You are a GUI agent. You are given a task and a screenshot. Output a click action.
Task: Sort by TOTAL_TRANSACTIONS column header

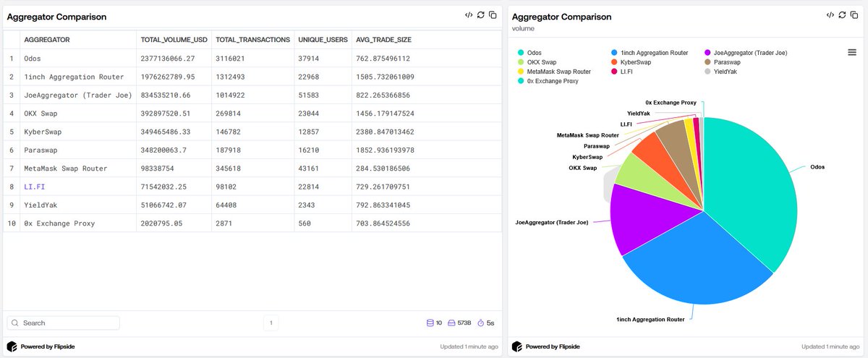pos(253,40)
